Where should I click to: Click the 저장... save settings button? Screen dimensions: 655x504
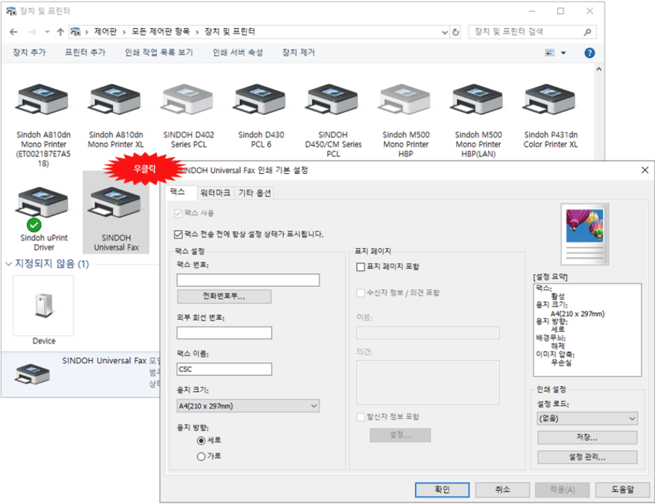click(x=587, y=438)
